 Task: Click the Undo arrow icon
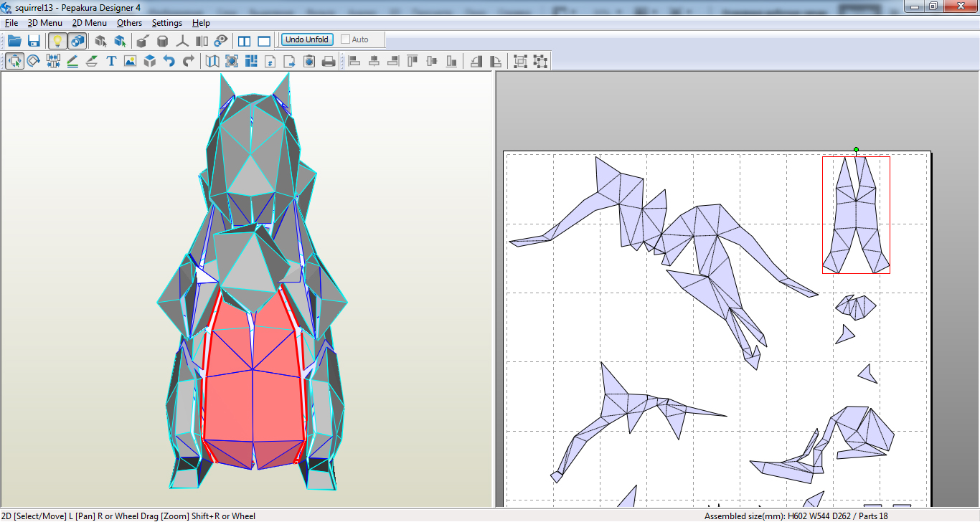(169, 61)
